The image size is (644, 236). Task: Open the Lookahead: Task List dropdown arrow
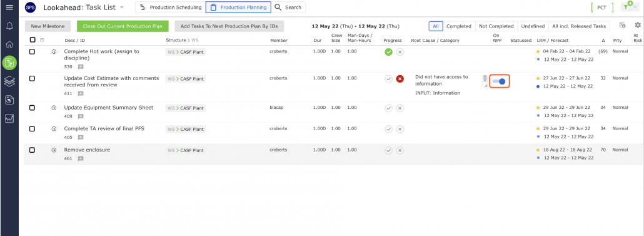121,8
